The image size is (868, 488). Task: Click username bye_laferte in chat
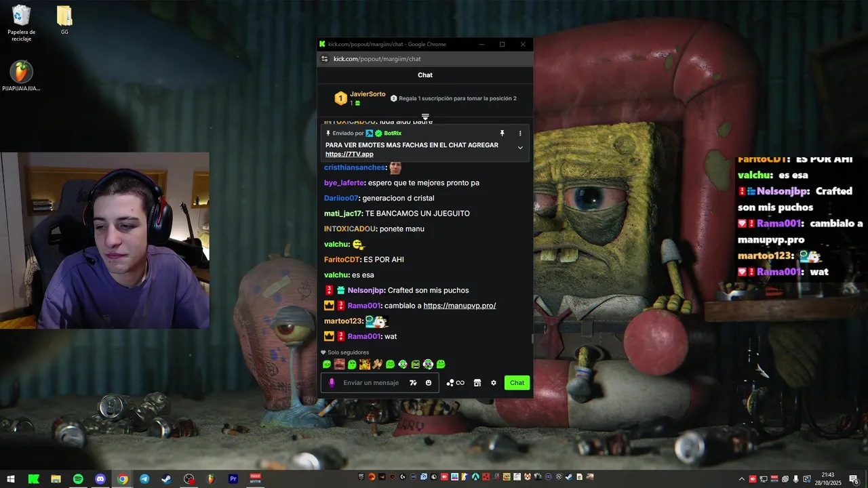(344, 183)
